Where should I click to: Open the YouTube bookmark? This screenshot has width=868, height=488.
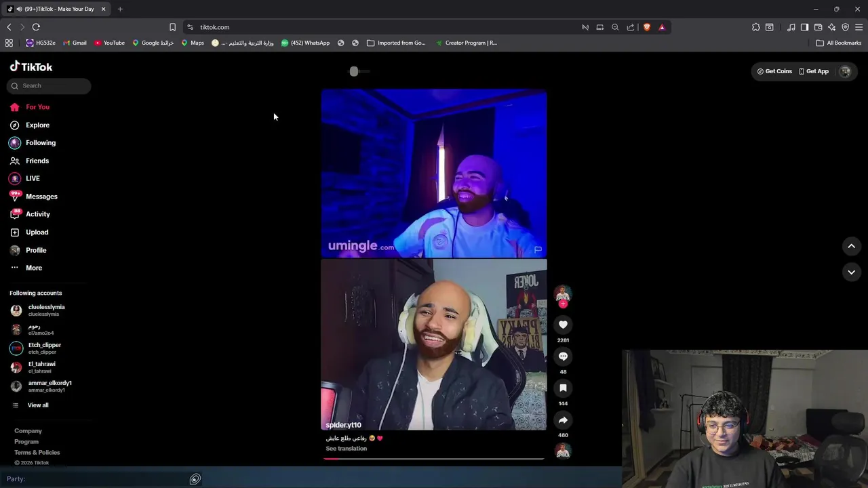[109, 43]
